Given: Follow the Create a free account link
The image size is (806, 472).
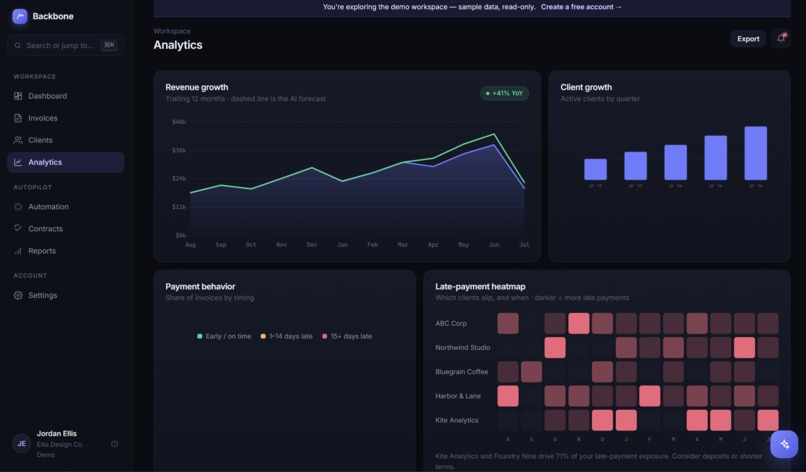Looking at the screenshot, I should [581, 7].
